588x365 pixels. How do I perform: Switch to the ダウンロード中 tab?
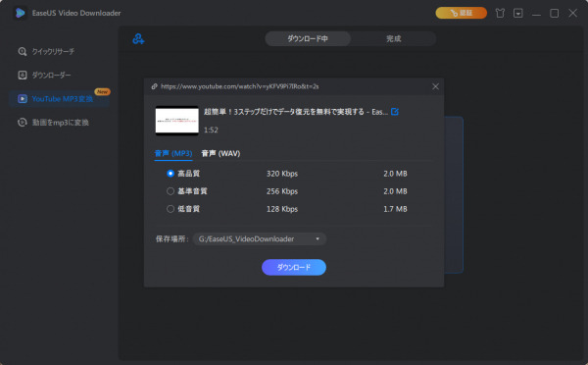(308, 38)
